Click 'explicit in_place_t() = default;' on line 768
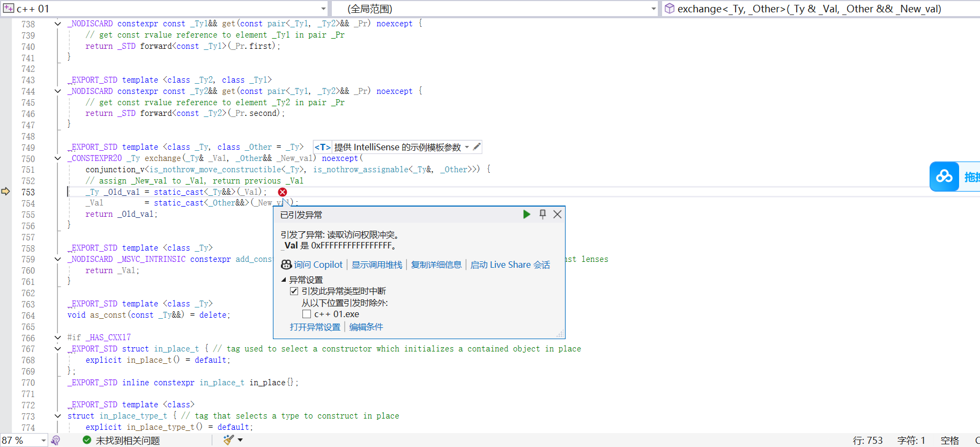The height and width of the screenshot is (447, 980). 158,360
